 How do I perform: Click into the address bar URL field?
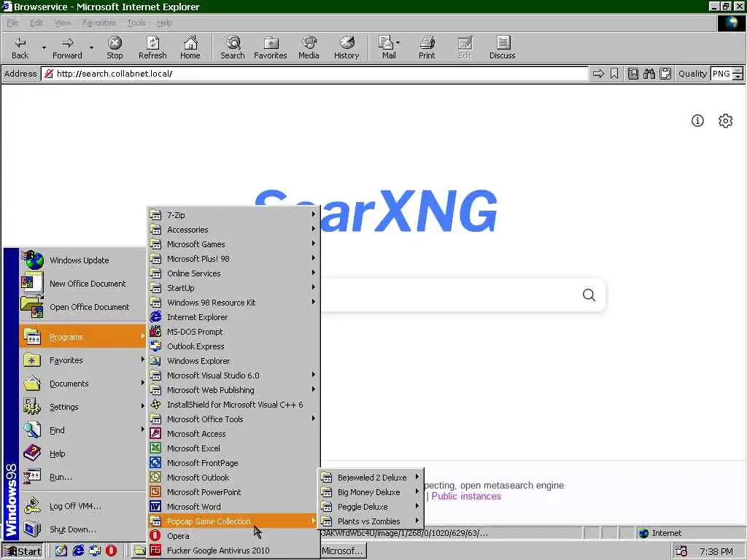click(314, 74)
